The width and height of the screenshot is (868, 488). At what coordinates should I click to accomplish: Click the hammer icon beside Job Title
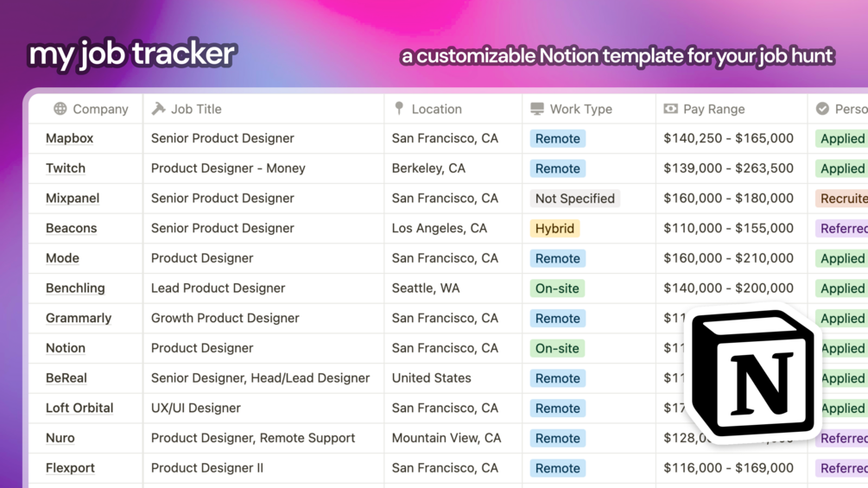click(158, 109)
